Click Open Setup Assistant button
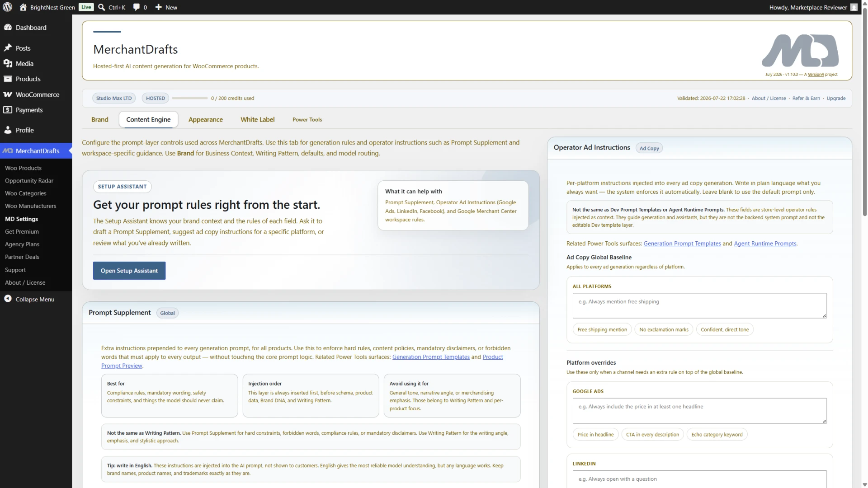 tap(129, 271)
